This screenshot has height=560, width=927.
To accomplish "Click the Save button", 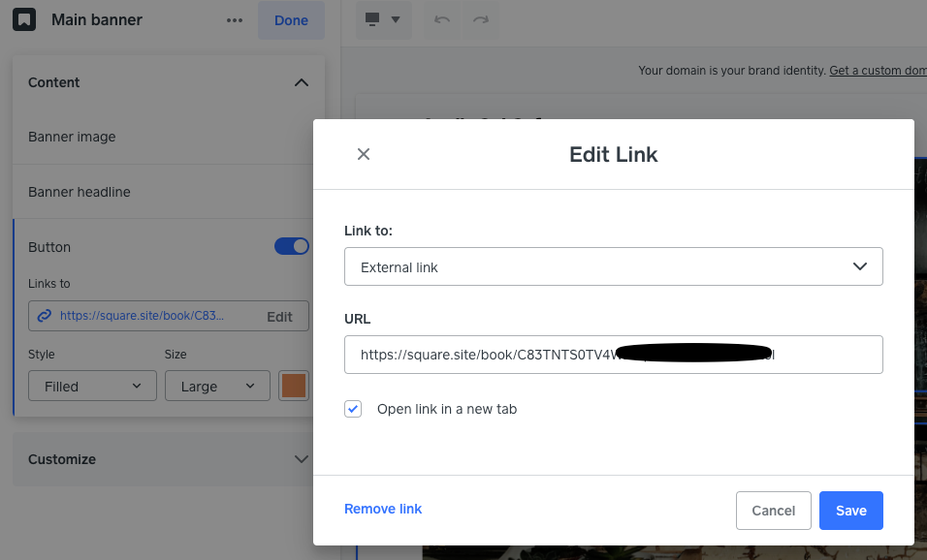I will (850, 511).
